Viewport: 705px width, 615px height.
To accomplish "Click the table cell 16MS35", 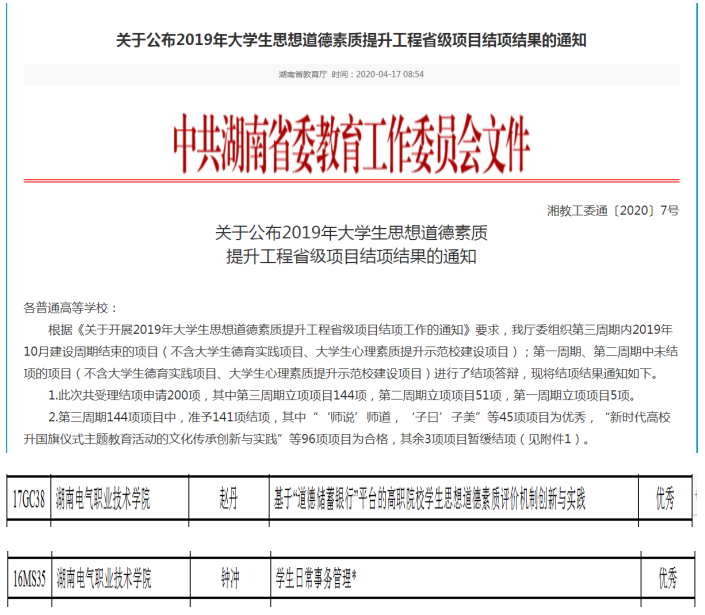I will (x=30, y=578).
